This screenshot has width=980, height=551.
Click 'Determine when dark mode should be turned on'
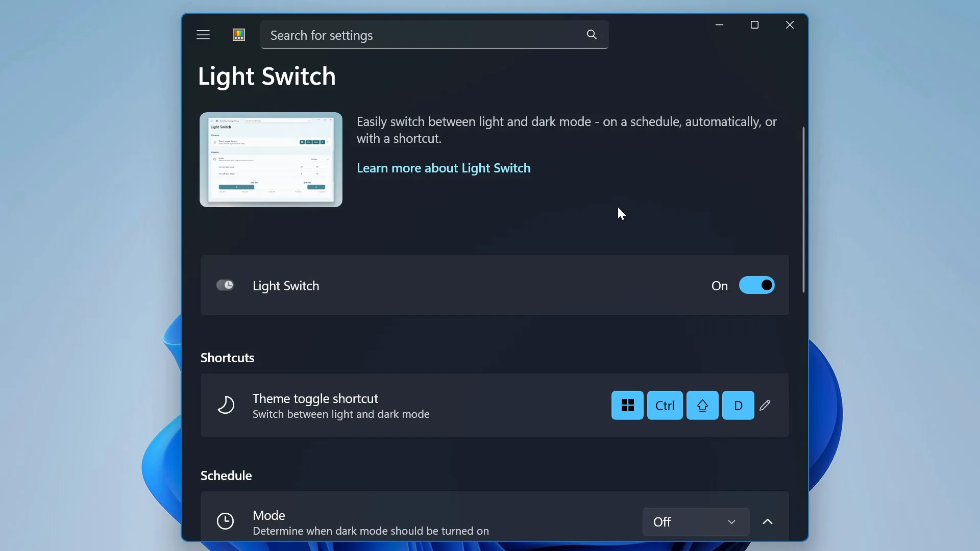tap(371, 531)
